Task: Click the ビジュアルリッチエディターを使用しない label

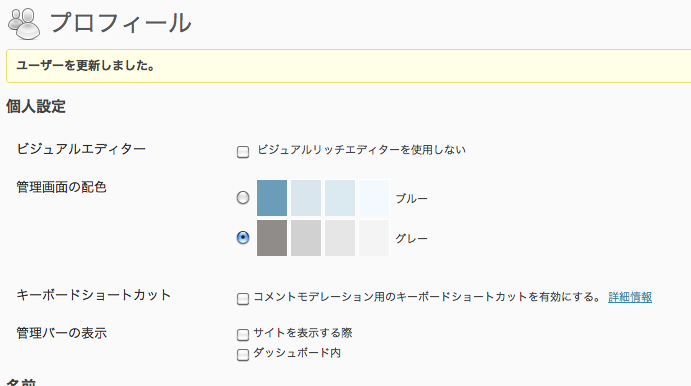Action: point(361,150)
